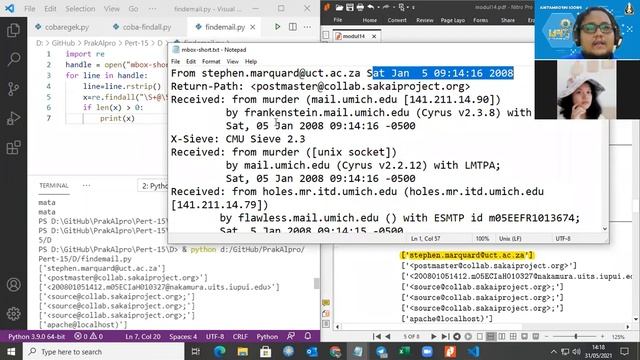Open file icon in Nitro Pro quick access toolbar
This screenshot has height=360, width=640.
[339, 7]
